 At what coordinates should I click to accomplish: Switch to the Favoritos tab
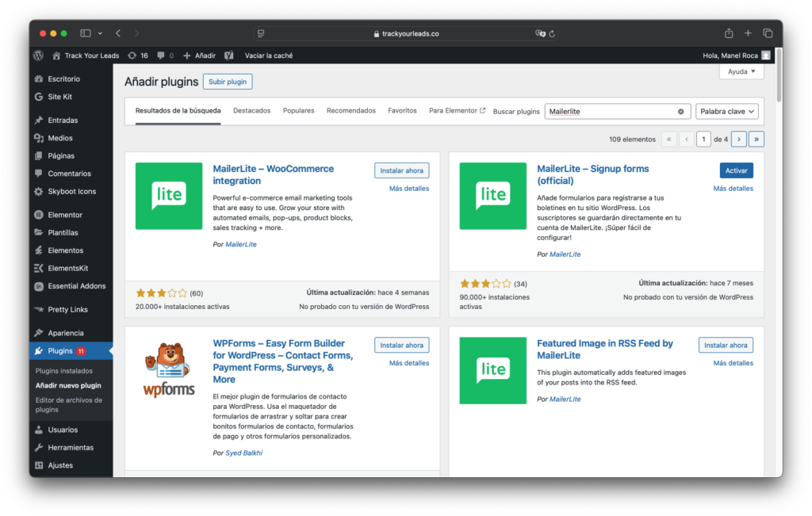pyautogui.click(x=402, y=111)
